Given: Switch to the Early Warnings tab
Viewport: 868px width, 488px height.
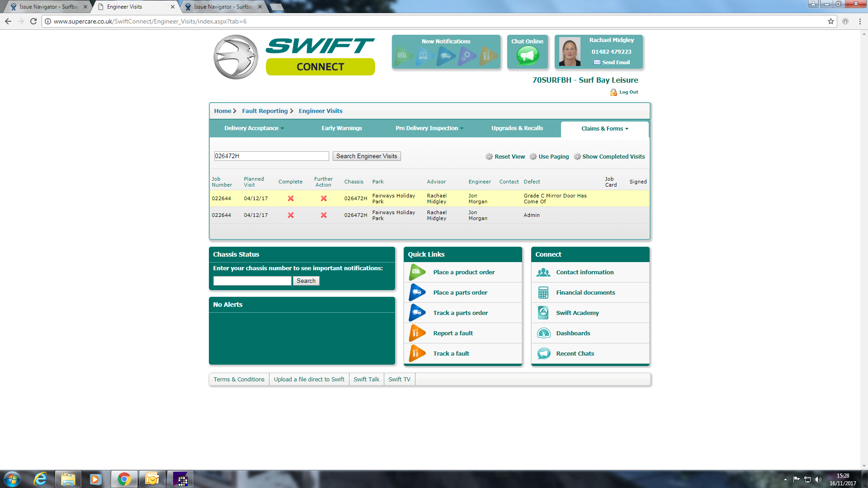Looking at the screenshot, I should click(342, 128).
